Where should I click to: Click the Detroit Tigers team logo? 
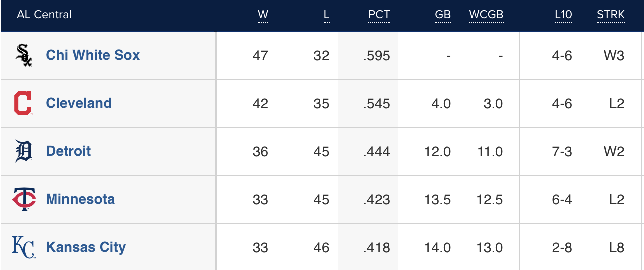click(x=24, y=151)
